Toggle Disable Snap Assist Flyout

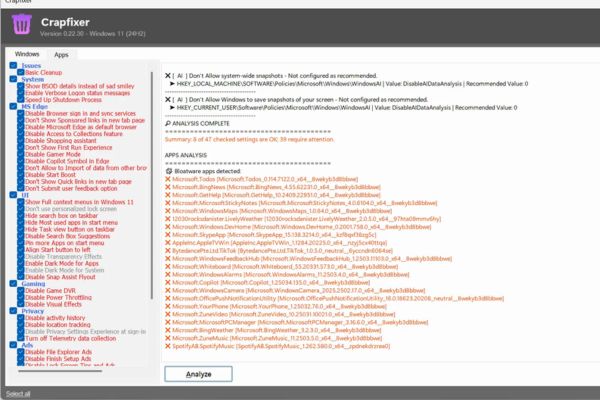[21, 277]
